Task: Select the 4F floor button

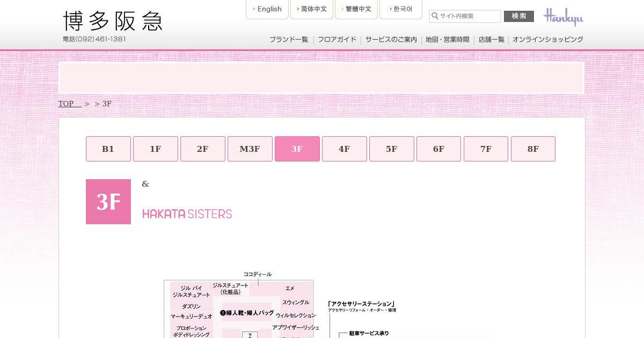Action: tap(345, 149)
